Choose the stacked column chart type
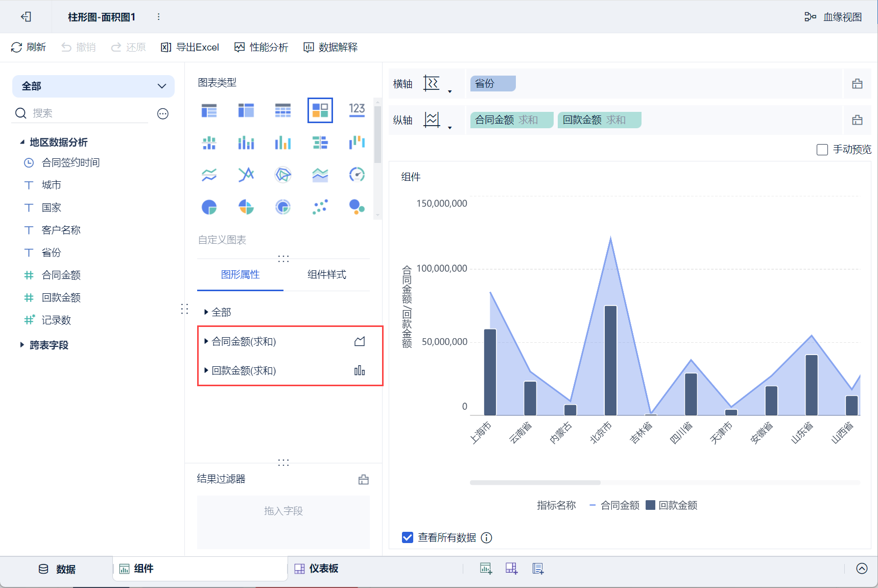 pyautogui.click(x=246, y=143)
